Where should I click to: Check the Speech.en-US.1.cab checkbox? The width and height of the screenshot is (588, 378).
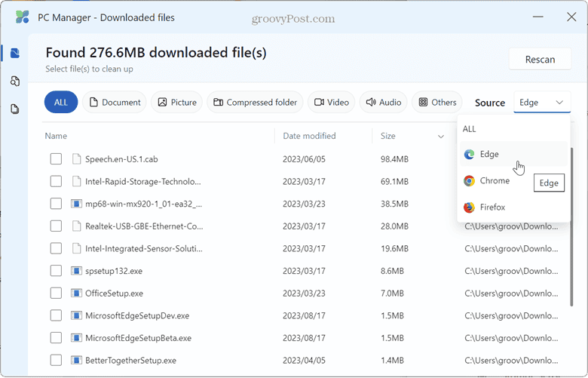click(x=56, y=158)
